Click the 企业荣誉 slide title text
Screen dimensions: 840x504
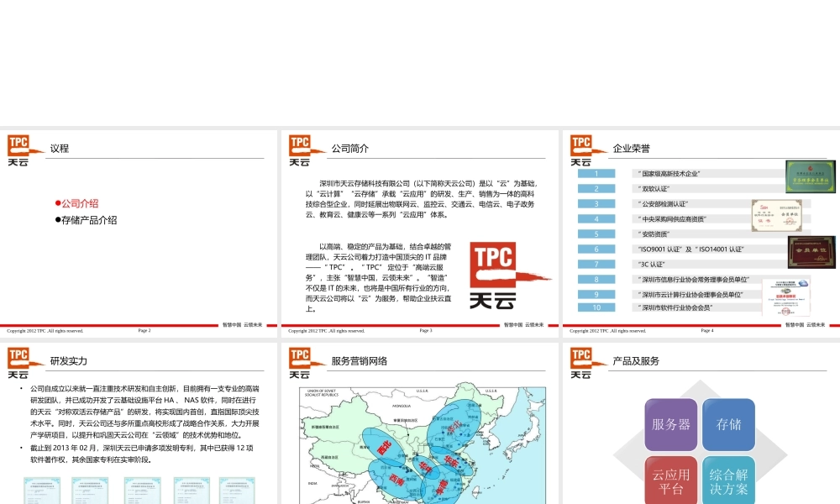point(631,149)
